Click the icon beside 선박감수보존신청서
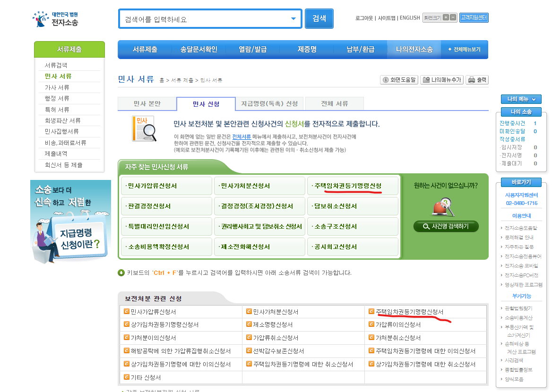The width and height of the screenshot is (552, 392). pyautogui.click(x=249, y=350)
